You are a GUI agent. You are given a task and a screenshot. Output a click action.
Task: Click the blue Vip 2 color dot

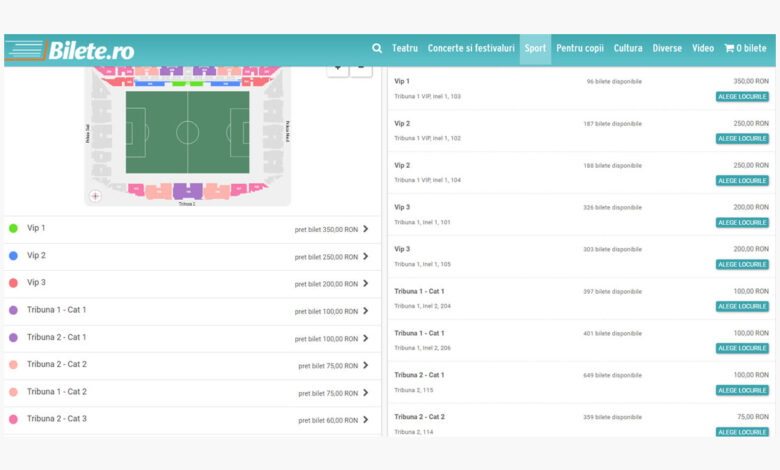(13, 256)
